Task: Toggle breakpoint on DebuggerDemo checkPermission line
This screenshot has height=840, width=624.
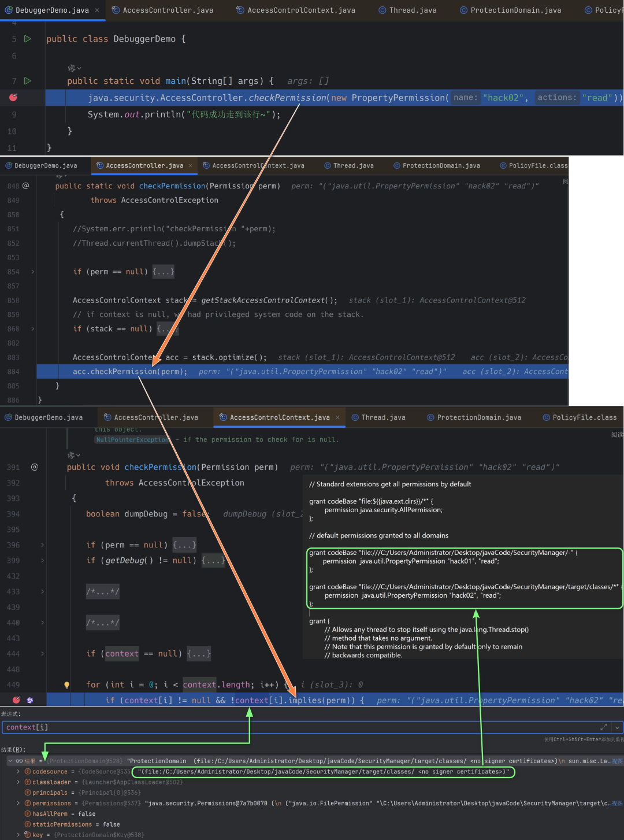Action: point(13,98)
